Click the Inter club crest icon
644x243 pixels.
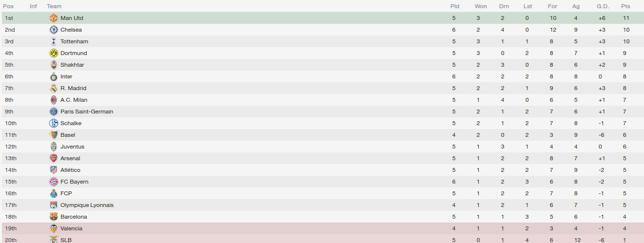click(x=54, y=76)
